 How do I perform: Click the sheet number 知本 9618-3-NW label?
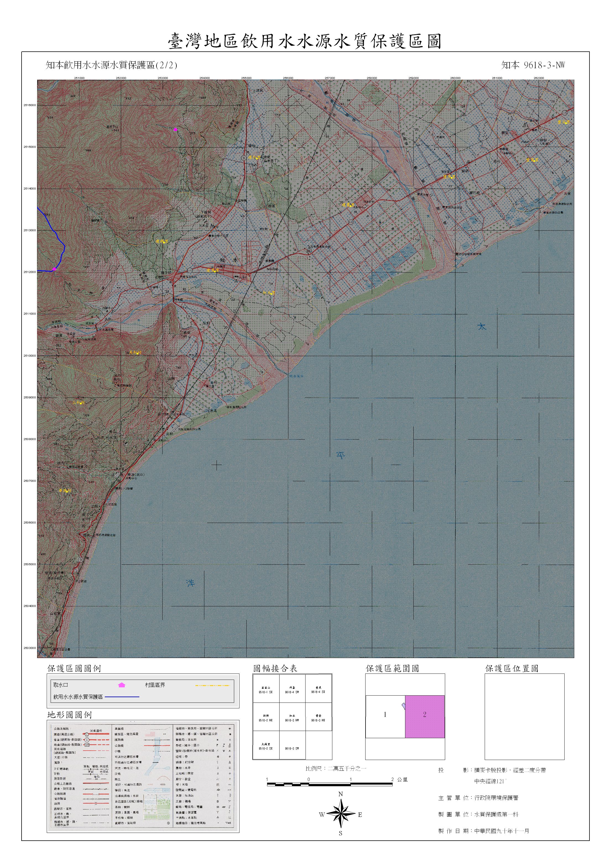(533, 65)
